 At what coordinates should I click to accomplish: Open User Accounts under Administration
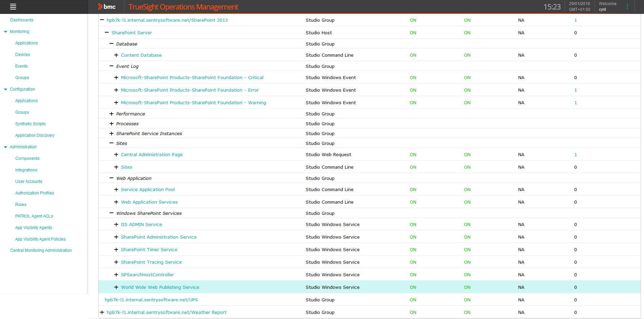(x=29, y=182)
